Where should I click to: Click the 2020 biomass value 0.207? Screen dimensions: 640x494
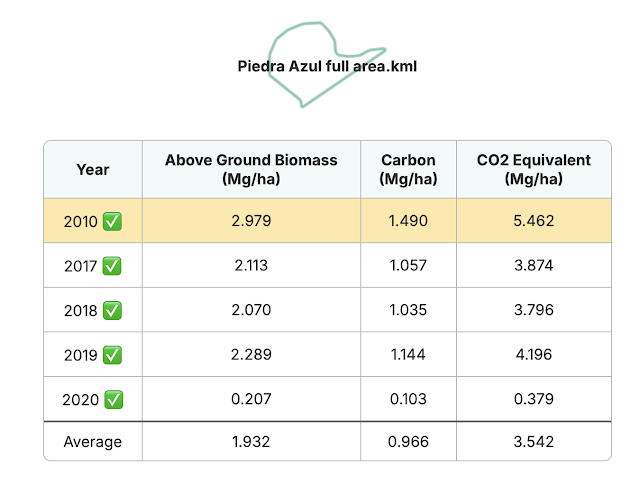[251, 399]
